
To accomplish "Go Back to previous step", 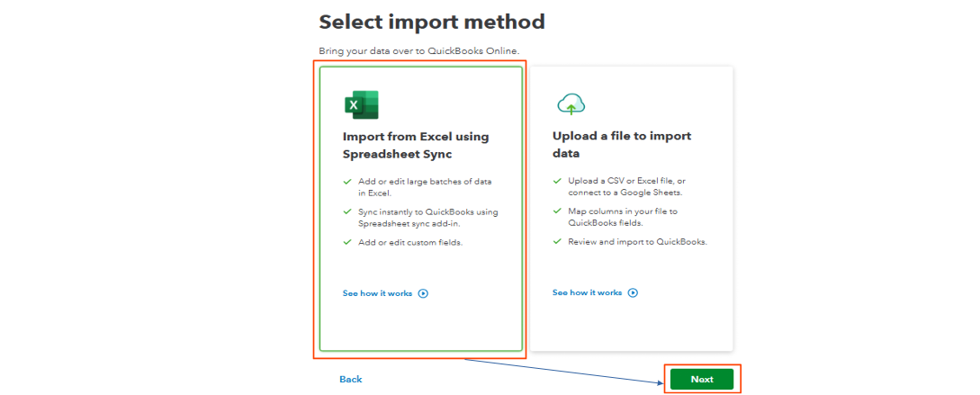I will pyautogui.click(x=351, y=380).
